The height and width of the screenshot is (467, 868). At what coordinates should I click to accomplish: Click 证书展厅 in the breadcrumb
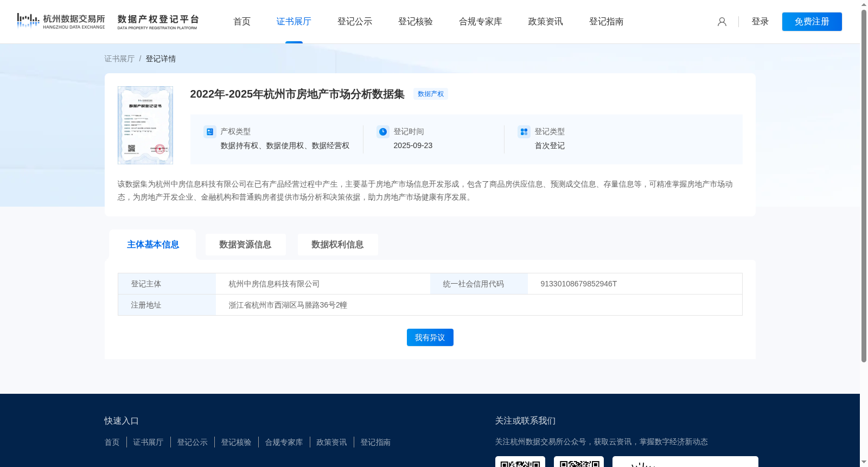tap(119, 59)
